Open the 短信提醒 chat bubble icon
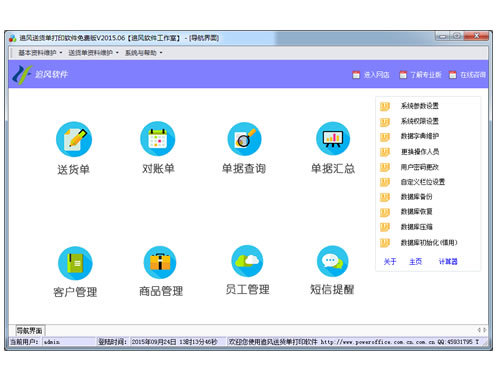The height and width of the screenshot is (375, 500). pyautogui.click(x=332, y=261)
